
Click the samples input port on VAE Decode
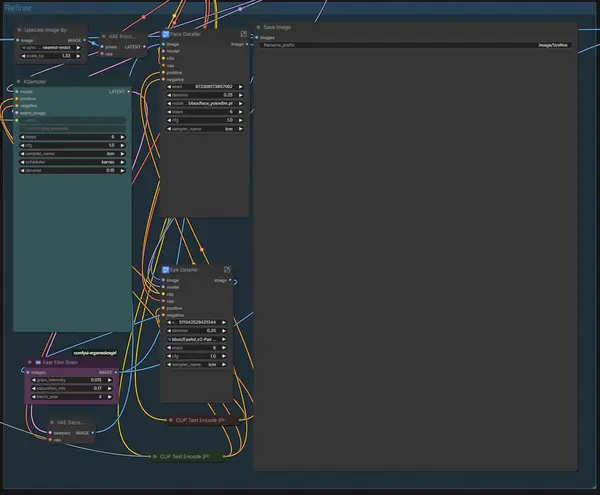click(50, 433)
